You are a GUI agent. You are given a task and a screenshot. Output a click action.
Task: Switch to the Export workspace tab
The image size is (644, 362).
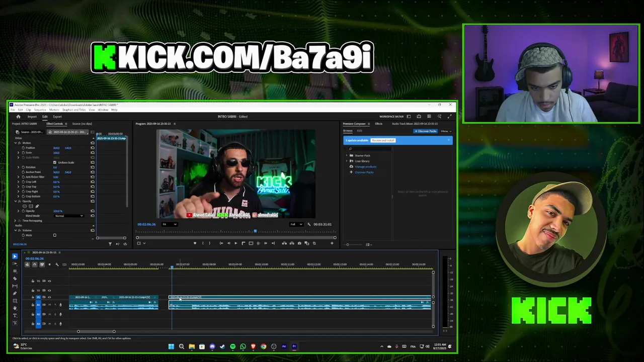57,117
